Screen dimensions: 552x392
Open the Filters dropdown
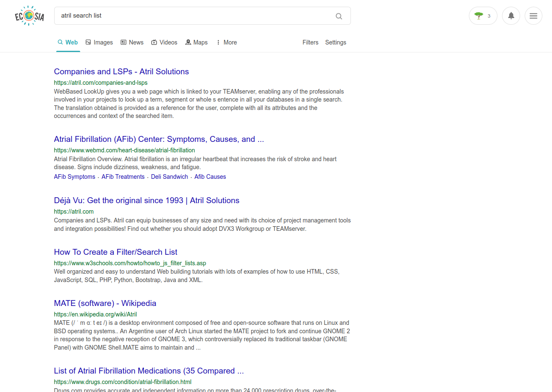310,42
